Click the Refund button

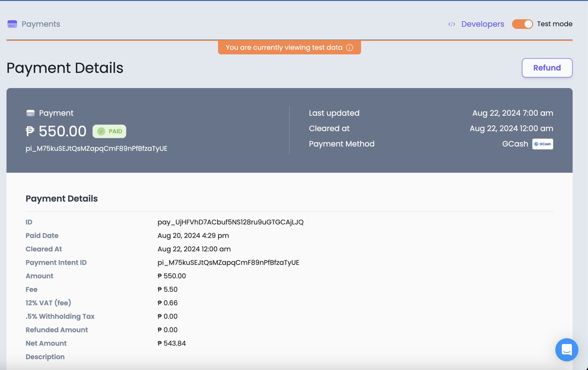tap(547, 68)
